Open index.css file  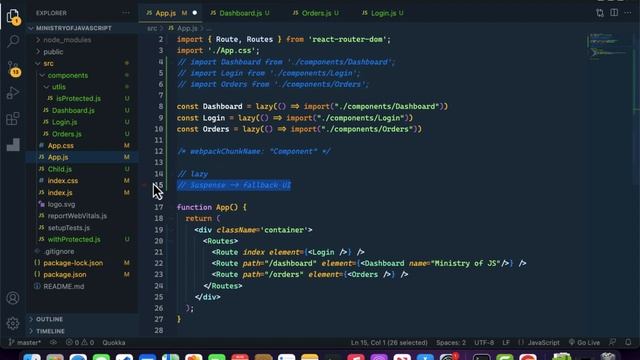tap(82, 180)
